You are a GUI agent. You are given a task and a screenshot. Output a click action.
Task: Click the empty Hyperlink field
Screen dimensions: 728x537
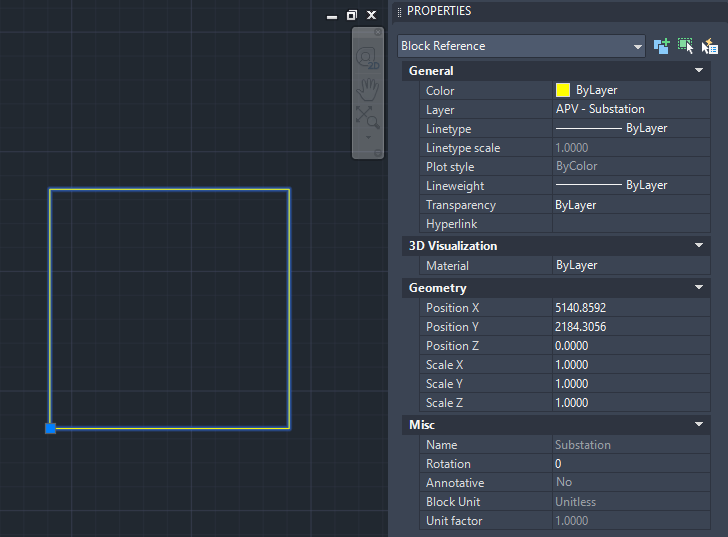pos(631,224)
